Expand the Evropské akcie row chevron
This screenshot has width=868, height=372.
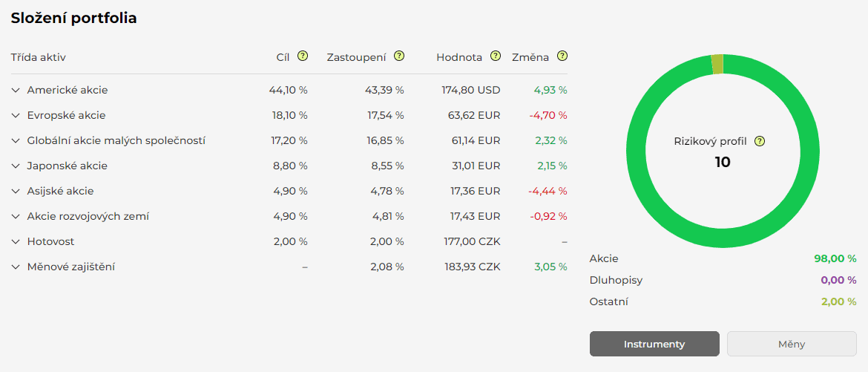16,116
